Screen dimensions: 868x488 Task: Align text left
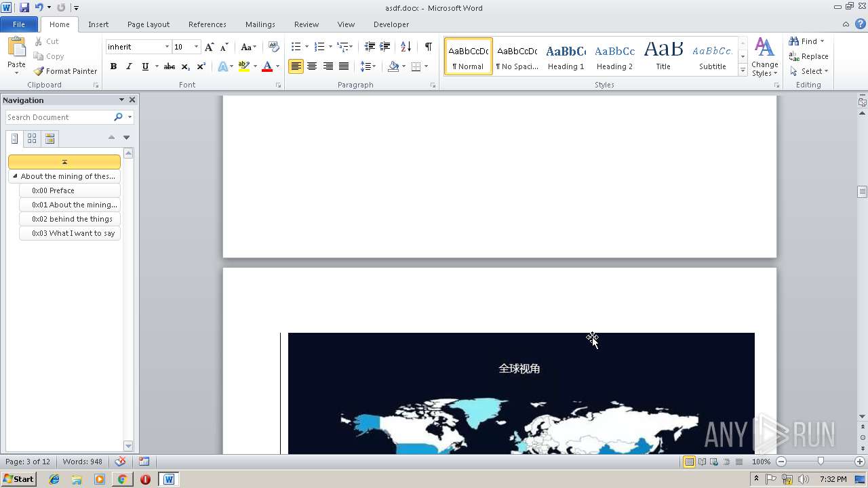(x=296, y=66)
